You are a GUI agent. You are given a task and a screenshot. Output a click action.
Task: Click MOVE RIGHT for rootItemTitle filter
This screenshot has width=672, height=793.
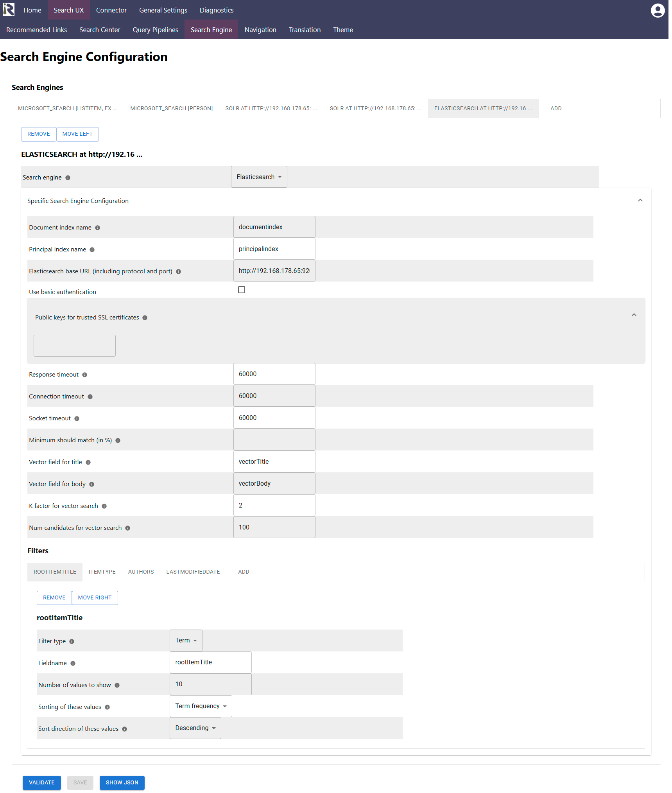tap(95, 598)
